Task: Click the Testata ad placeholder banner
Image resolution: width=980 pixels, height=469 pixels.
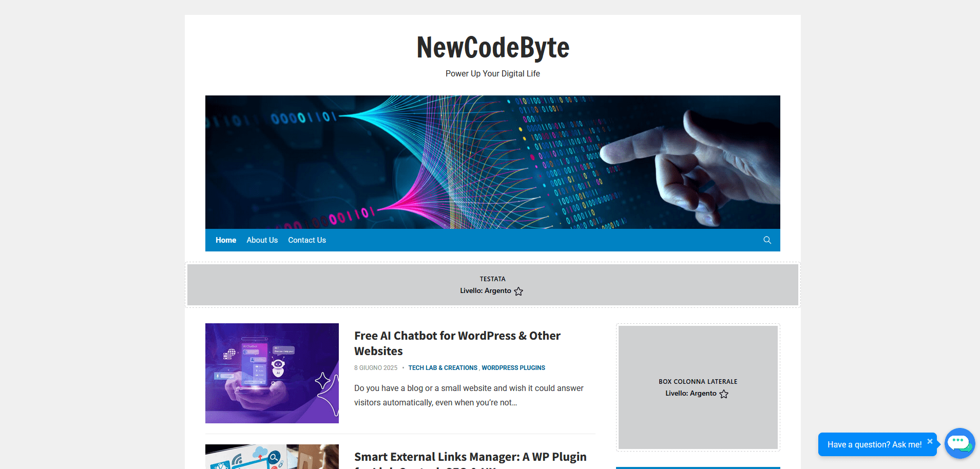Action: pos(493,285)
